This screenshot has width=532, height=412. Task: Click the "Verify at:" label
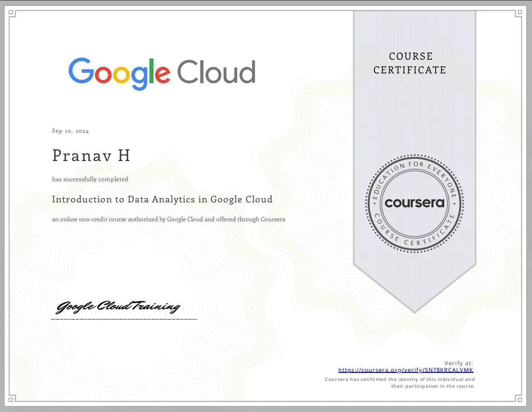click(x=459, y=363)
